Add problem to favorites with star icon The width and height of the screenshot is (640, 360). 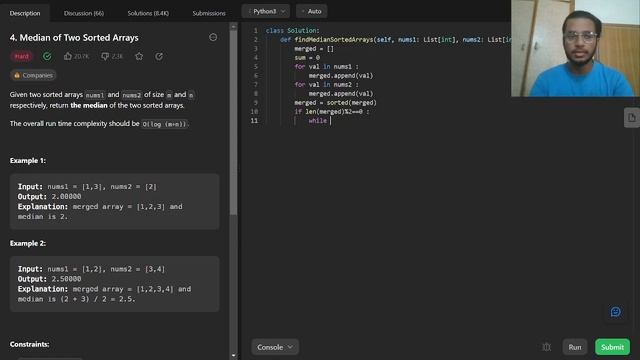[139, 56]
